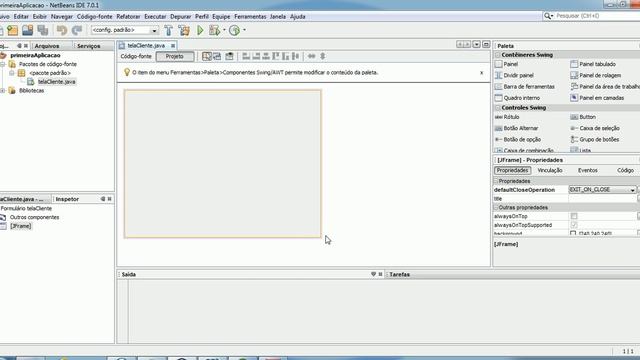Click the change horizontal resizability icon
640x360 pixels.
[x=311, y=56]
